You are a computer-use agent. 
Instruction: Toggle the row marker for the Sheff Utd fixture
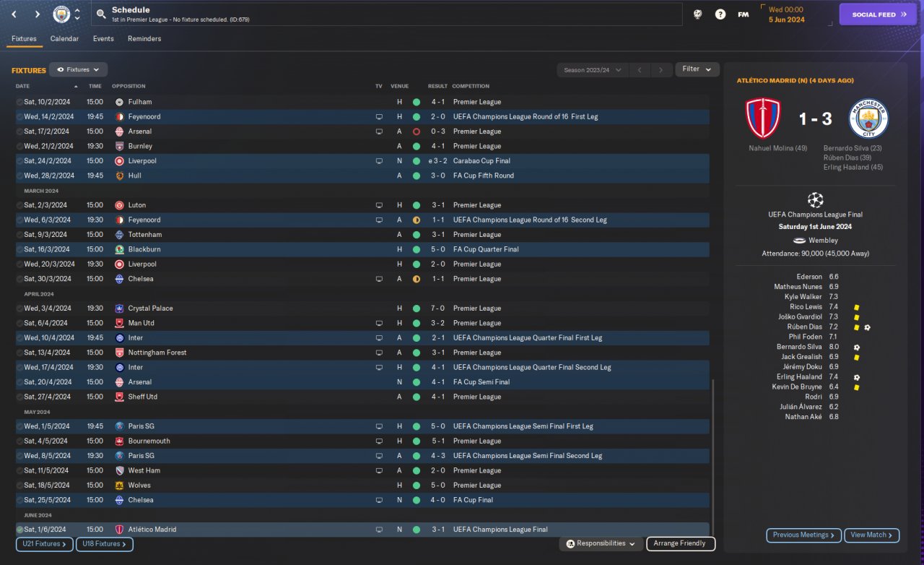click(19, 397)
